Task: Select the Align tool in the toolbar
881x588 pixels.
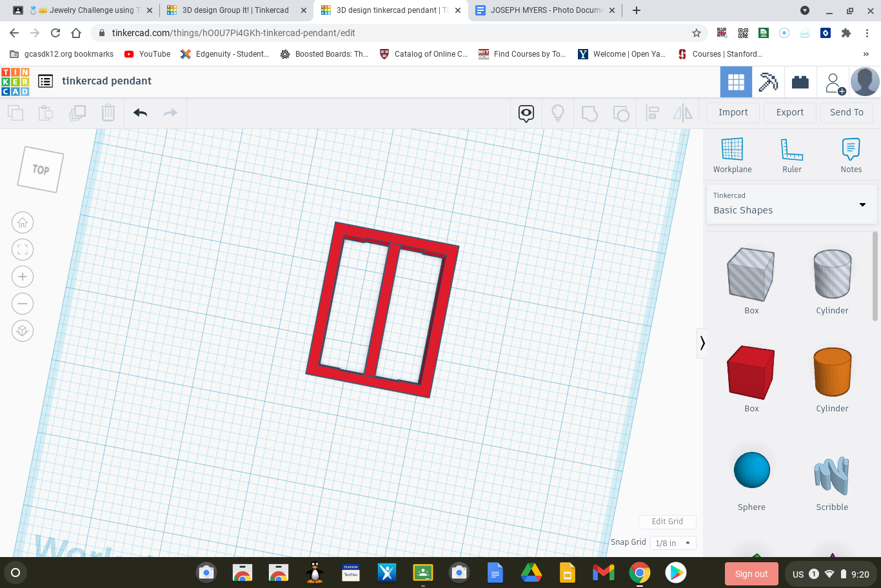Action: click(652, 113)
